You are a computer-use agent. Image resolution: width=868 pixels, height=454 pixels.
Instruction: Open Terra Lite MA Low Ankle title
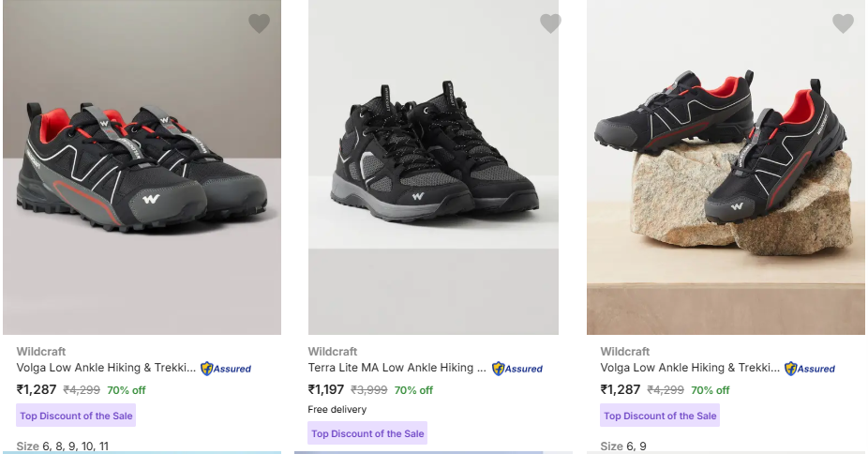coord(397,368)
